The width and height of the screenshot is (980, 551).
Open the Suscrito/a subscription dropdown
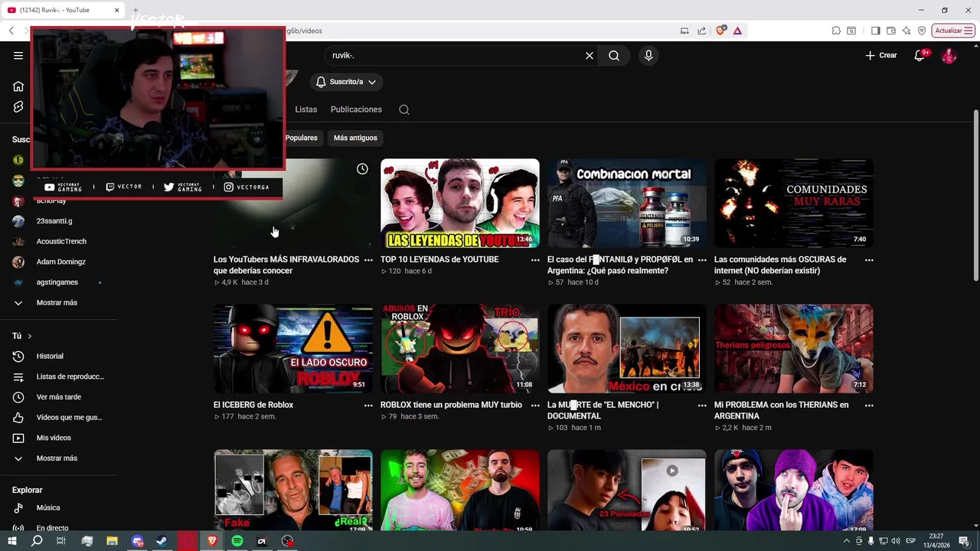tap(346, 82)
